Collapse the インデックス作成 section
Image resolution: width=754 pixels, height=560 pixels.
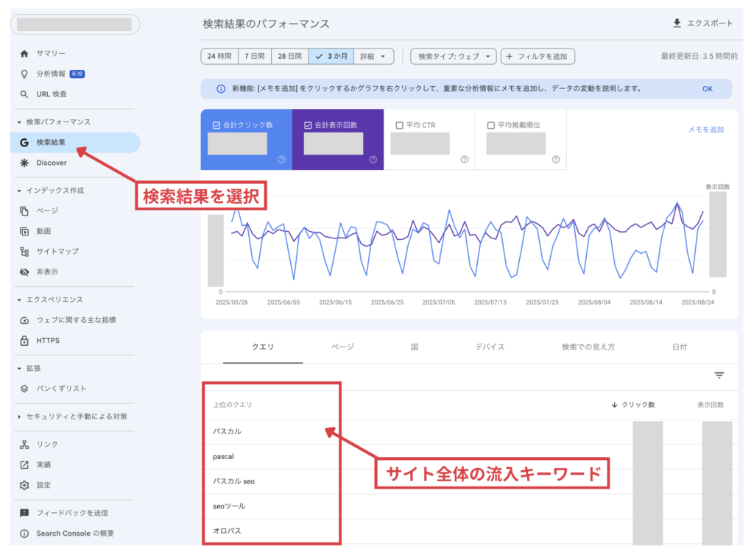[20, 191]
